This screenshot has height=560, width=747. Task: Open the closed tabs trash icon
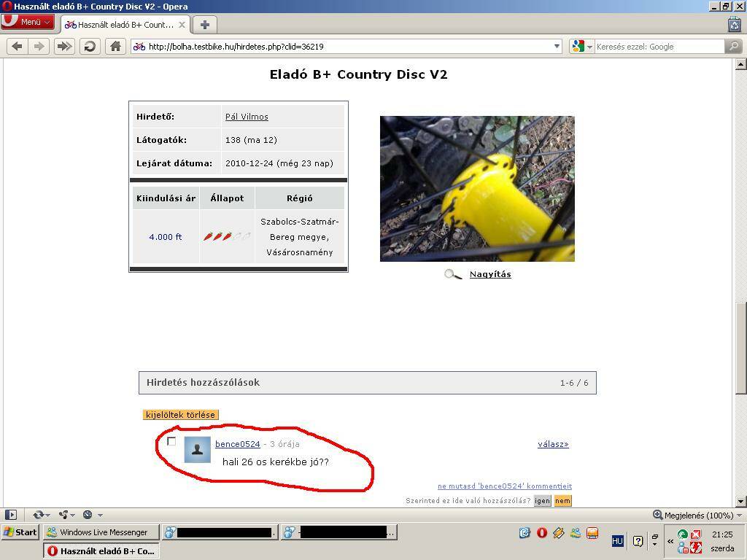coord(735,24)
